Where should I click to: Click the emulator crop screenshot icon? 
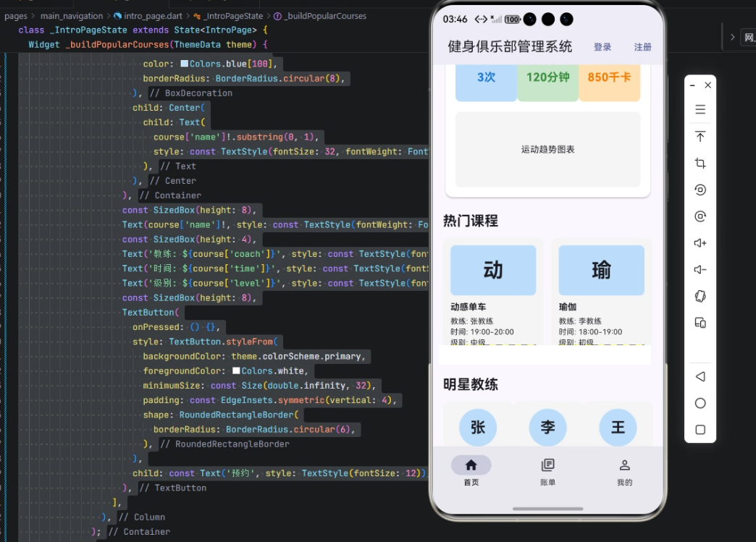point(700,164)
